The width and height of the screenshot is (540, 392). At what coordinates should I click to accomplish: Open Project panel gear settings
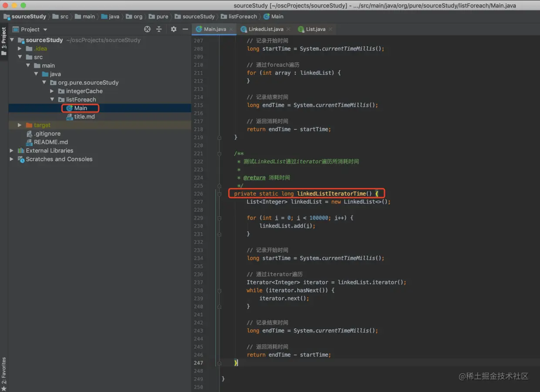(x=174, y=29)
